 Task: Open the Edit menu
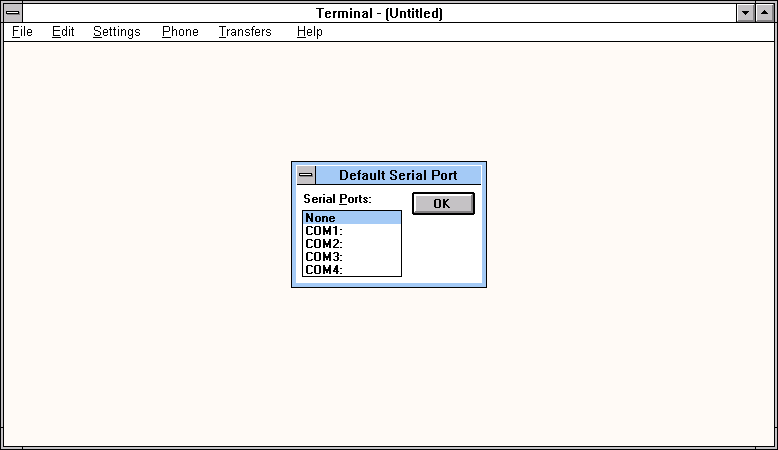coord(63,32)
